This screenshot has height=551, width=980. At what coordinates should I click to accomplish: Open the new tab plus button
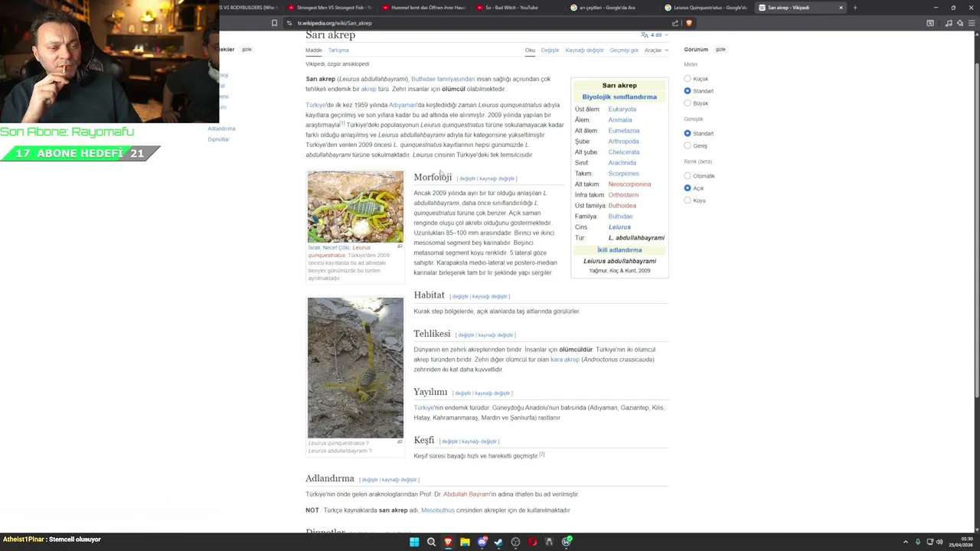coord(855,8)
